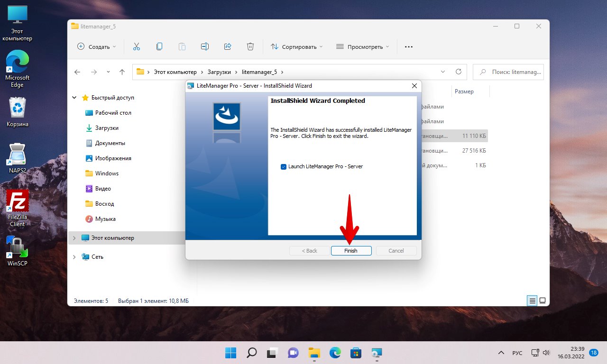Open the recent locations chevron
The image size is (607, 364).
point(108,72)
